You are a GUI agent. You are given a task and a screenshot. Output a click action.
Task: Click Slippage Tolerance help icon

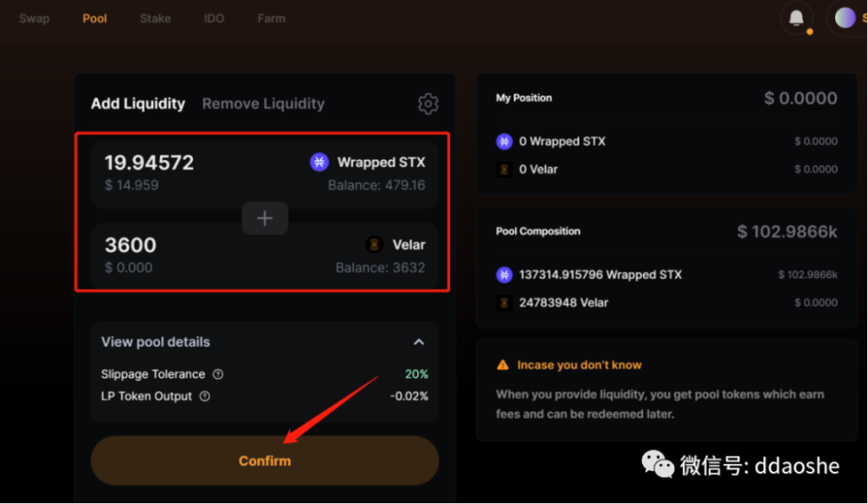(x=219, y=374)
